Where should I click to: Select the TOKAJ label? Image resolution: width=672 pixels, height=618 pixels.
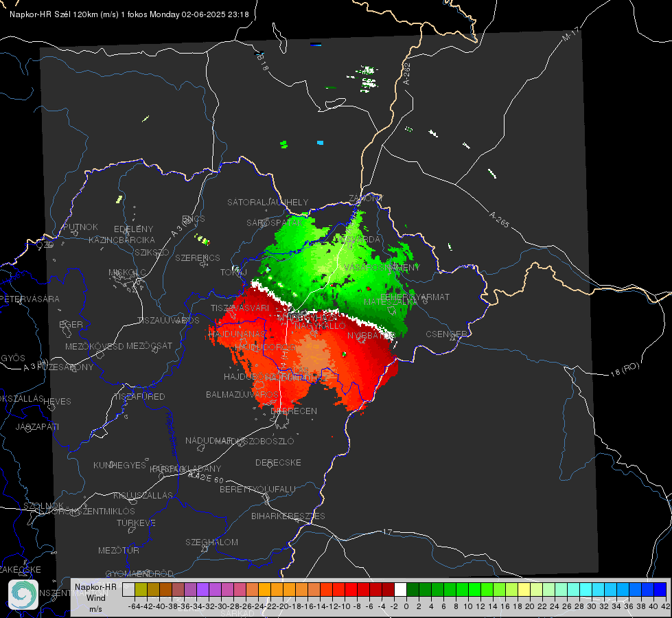(233, 273)
